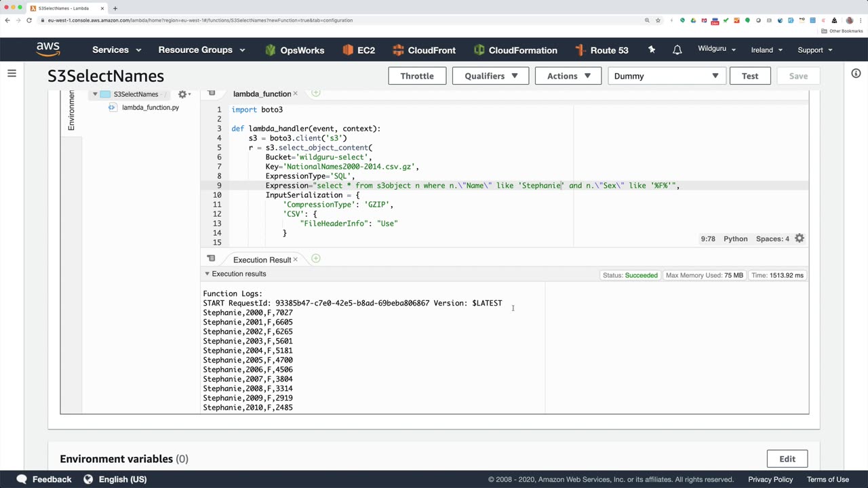Open the hamburger navigation menu

click(12, 73)
